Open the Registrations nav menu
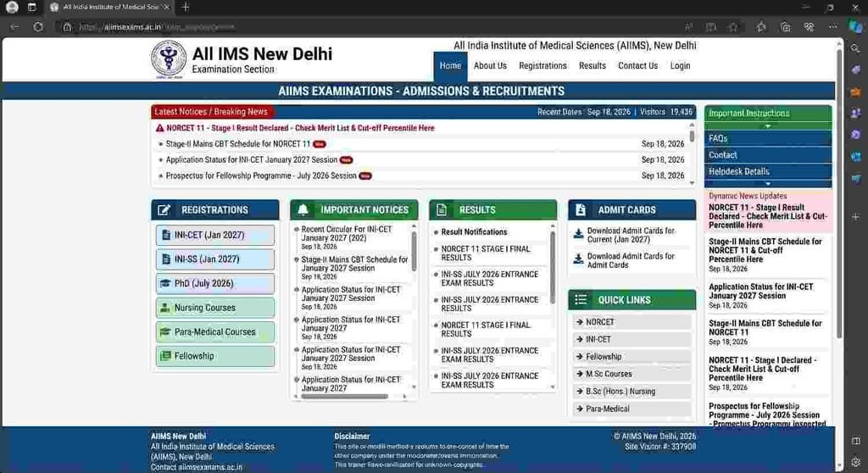Viewport: 868px width, 473px height. (x=542, y=66)
